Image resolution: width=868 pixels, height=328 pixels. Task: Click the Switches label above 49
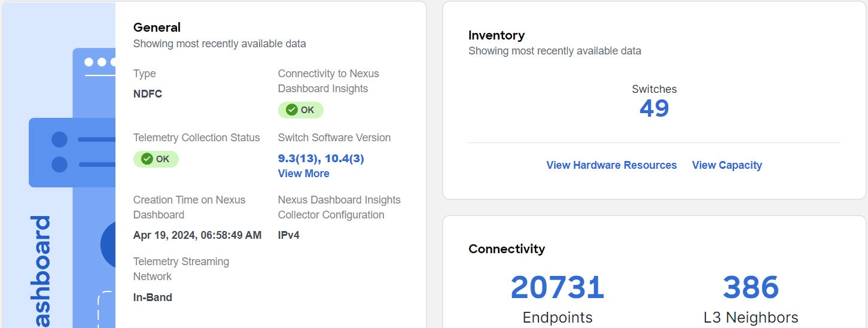tap(654, 89)
